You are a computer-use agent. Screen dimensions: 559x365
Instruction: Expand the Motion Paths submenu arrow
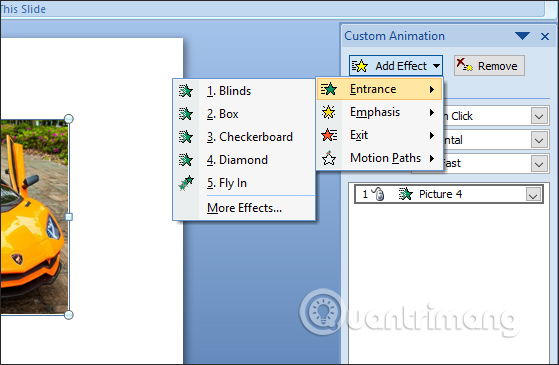(432, 158)
